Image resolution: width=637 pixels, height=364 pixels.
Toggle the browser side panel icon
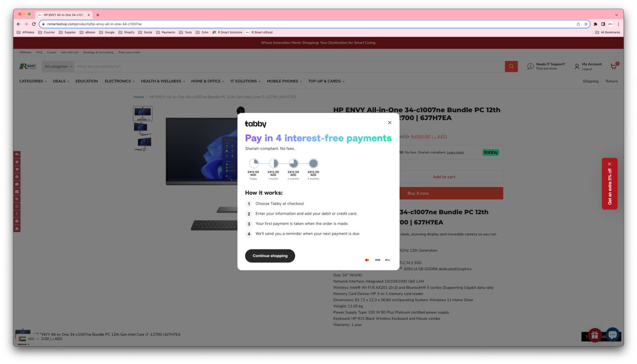tap(603, 24)
